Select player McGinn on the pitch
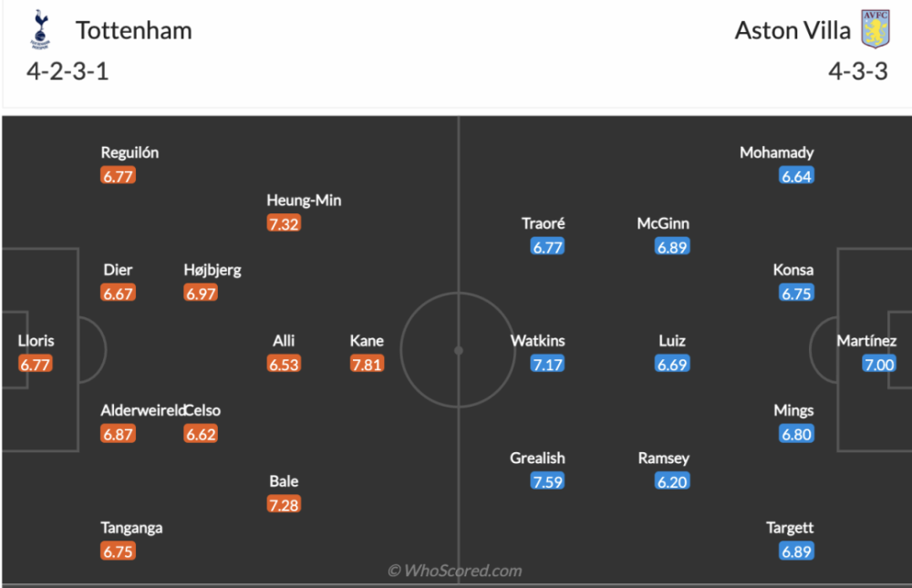 pyautogui.click(x=663, y=223)
